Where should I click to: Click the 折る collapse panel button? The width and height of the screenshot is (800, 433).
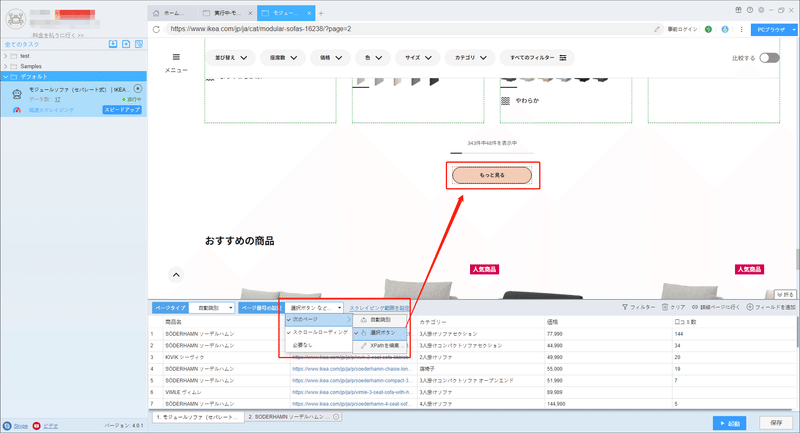(786, 294)
